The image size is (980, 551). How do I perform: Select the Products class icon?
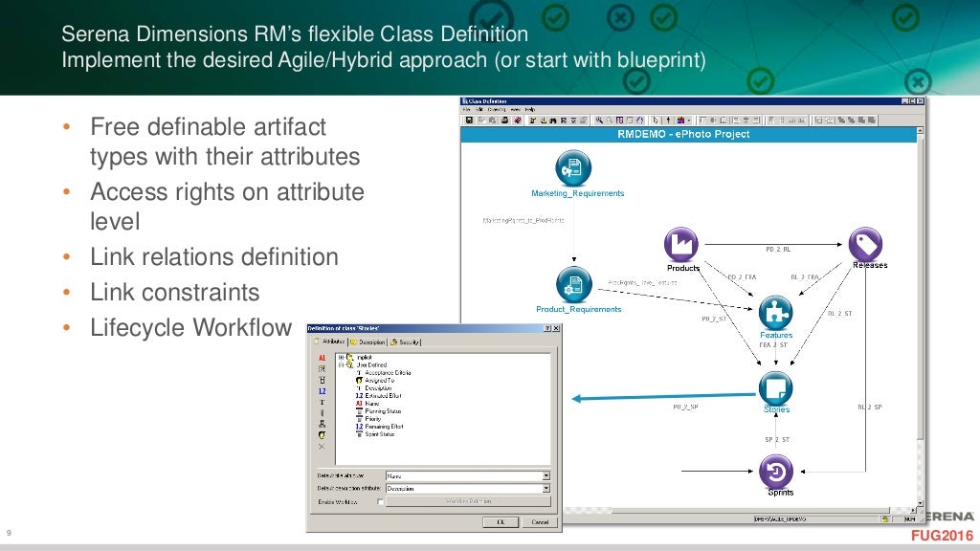click(681, 244)
